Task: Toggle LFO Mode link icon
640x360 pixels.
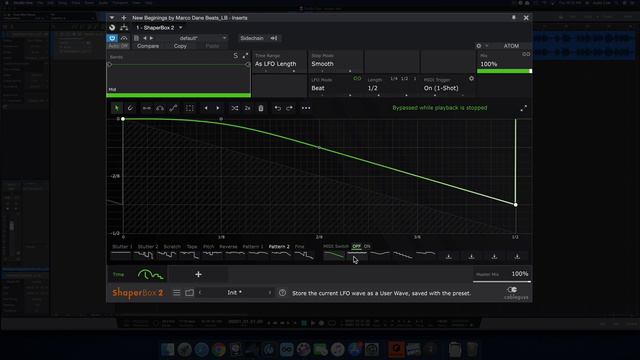Action: 357,78
